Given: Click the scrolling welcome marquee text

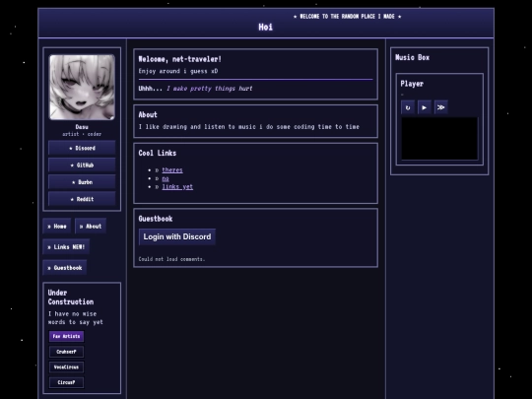Looking at the screenshot, I should [x=347, y=17].
